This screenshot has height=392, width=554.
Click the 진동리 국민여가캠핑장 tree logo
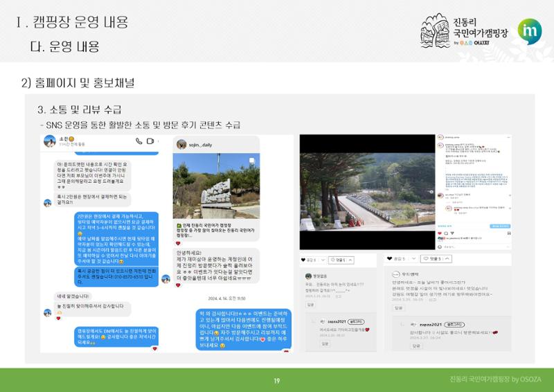(x=435, y=30)
